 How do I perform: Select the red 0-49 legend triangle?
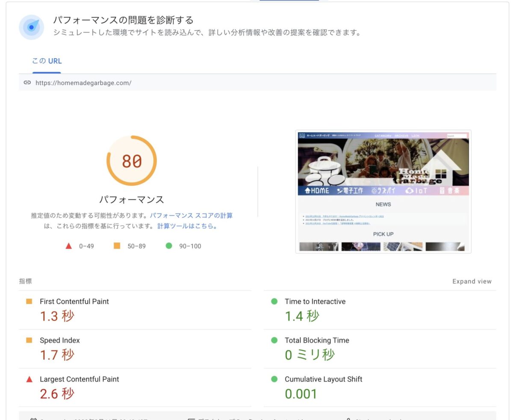(69, 246)
